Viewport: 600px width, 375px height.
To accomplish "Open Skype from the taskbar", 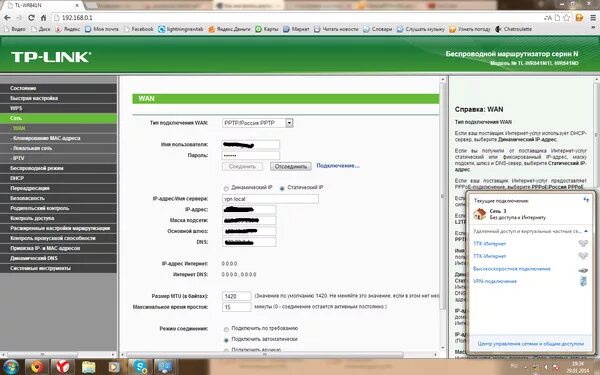I will [140, 367].
